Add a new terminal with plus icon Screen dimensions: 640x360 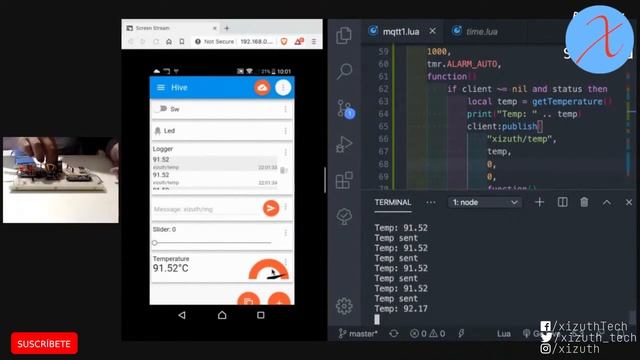pyautogui.click(x=539, y=202)
